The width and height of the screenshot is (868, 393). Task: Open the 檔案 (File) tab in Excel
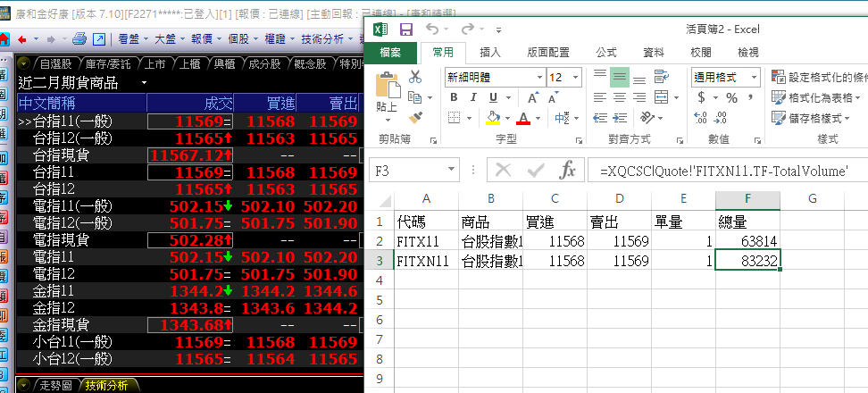pyautogui.click(x=391, y=53)
